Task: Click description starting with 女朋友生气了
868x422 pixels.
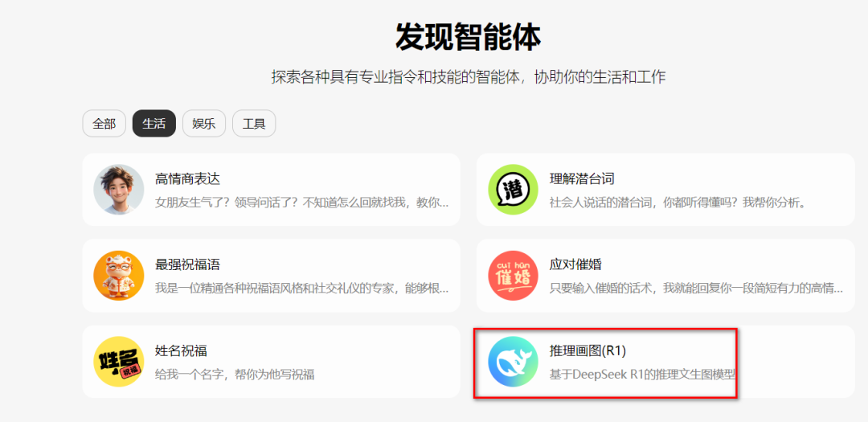Action: (302, 203)
